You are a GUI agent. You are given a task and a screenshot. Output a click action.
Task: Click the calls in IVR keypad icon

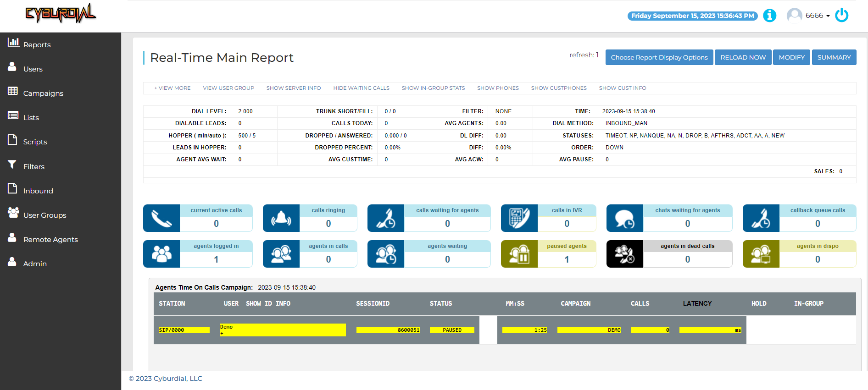pyautogui.click(x=519, y=218)
